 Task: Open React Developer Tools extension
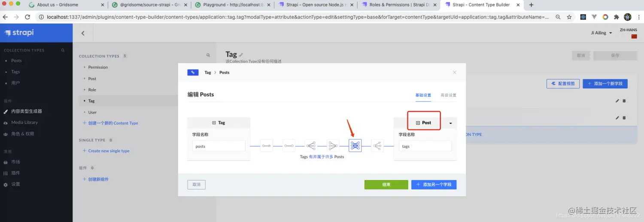click(x=583, y=17)
